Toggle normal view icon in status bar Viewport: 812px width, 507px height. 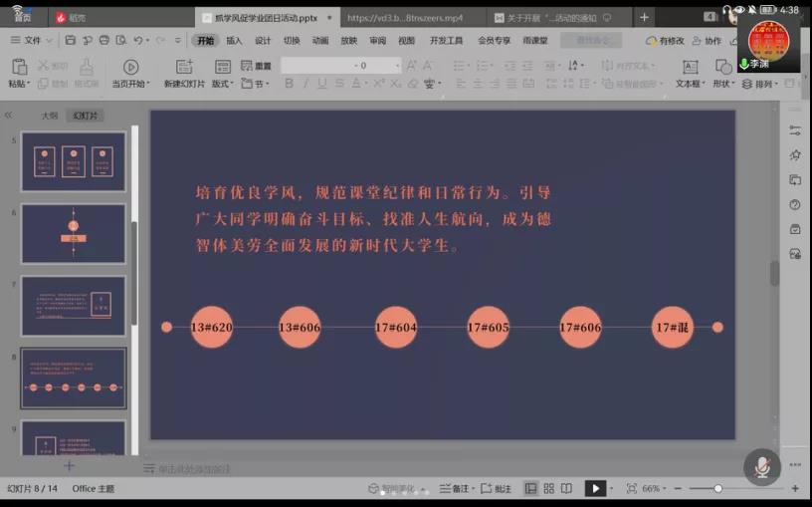(530, 488)
